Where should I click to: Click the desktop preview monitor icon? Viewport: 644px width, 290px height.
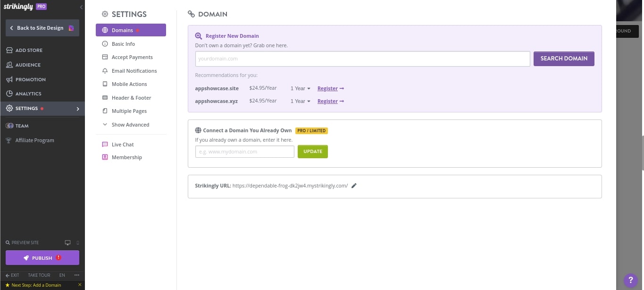(x=67, y=243)
